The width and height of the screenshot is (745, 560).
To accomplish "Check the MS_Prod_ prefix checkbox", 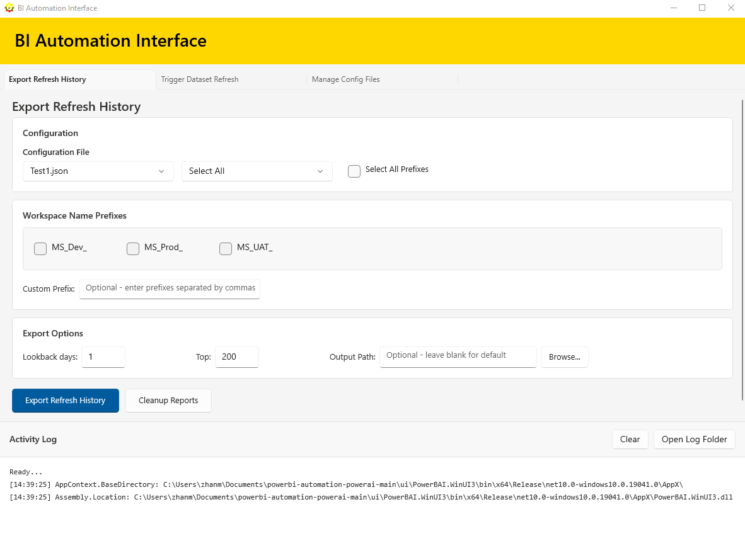I will [133, 248].
